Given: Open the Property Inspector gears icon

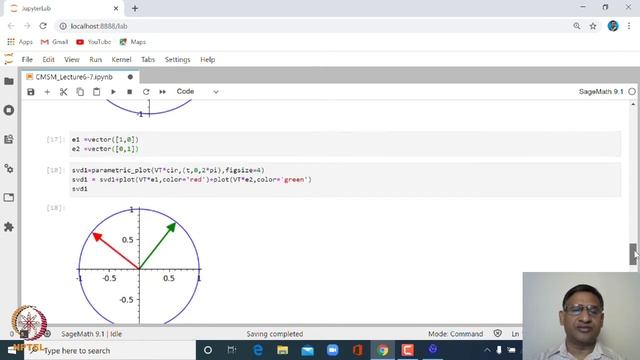Looking at the screenshot, I should coord(9,168).
